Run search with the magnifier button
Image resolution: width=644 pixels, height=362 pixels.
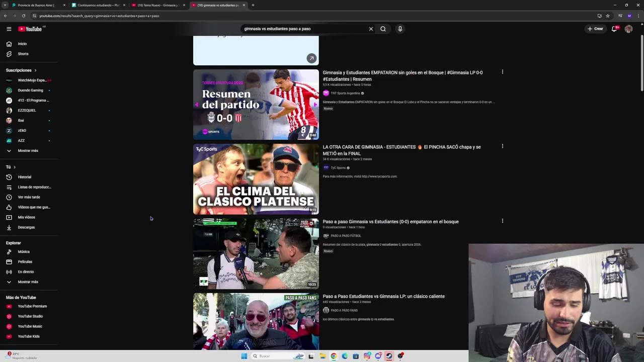[383, 29]
